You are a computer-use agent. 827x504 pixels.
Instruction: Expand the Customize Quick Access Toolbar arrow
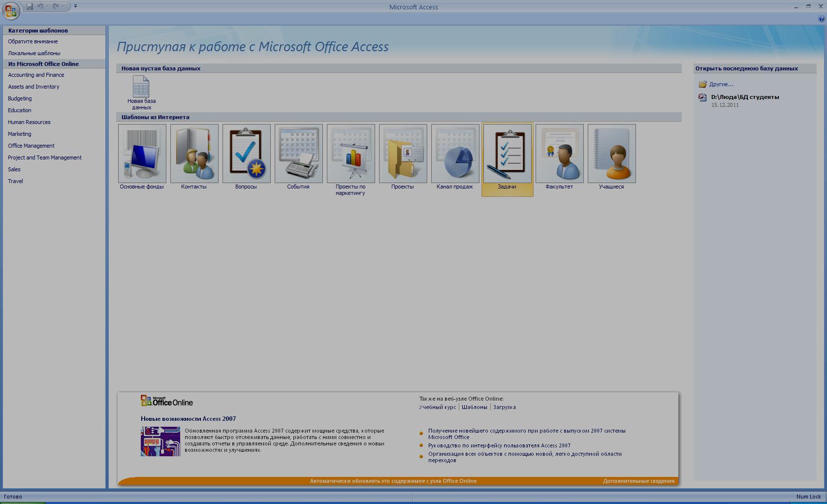click(x=75, y=6)
